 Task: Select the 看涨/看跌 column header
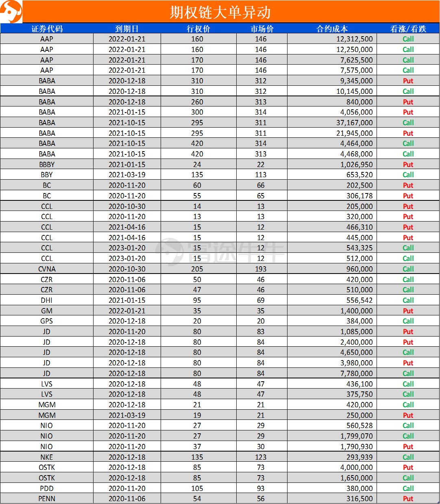pyautogui.click(x=408, y=29)
